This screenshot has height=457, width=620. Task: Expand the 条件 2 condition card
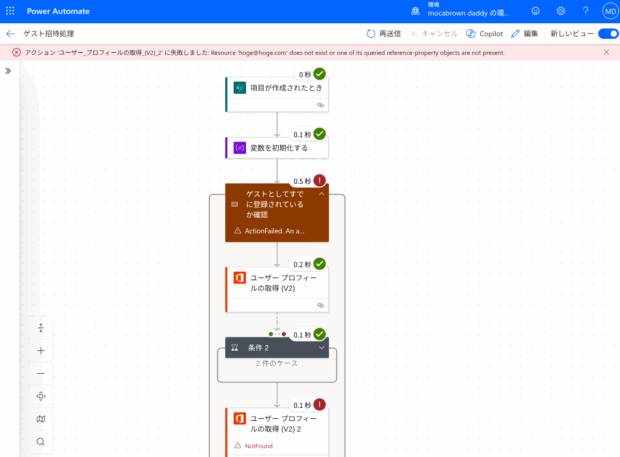pyautogui.click(x=321, y=348)
